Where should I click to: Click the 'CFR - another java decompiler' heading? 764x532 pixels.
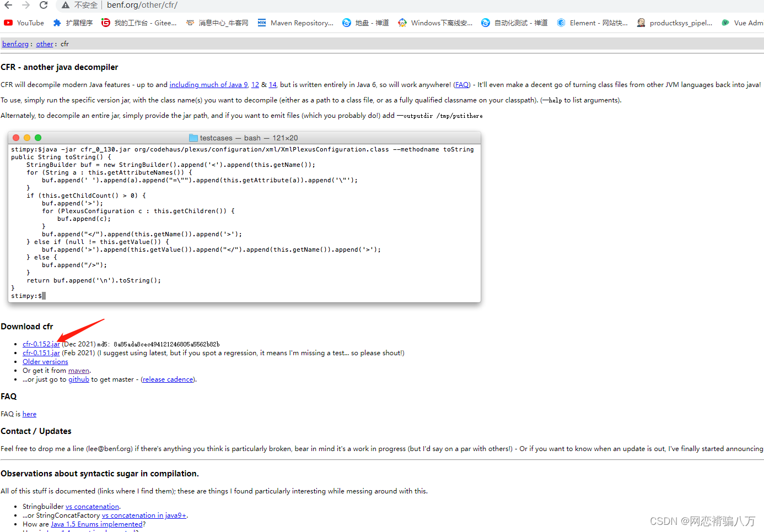[x=60, y=67]
